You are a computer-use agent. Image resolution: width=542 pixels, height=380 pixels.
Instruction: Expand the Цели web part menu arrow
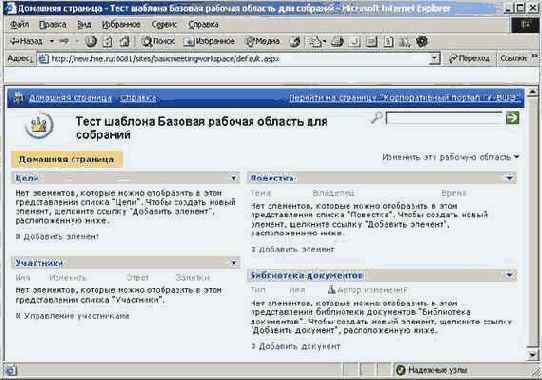click(234, 178)
